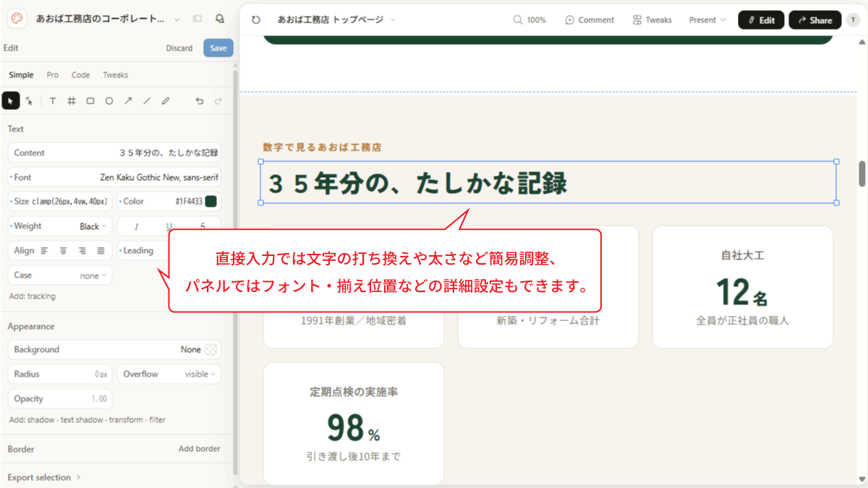Click 引き渡し後10年まで caption
868x488 pixels.
[353, 457]
